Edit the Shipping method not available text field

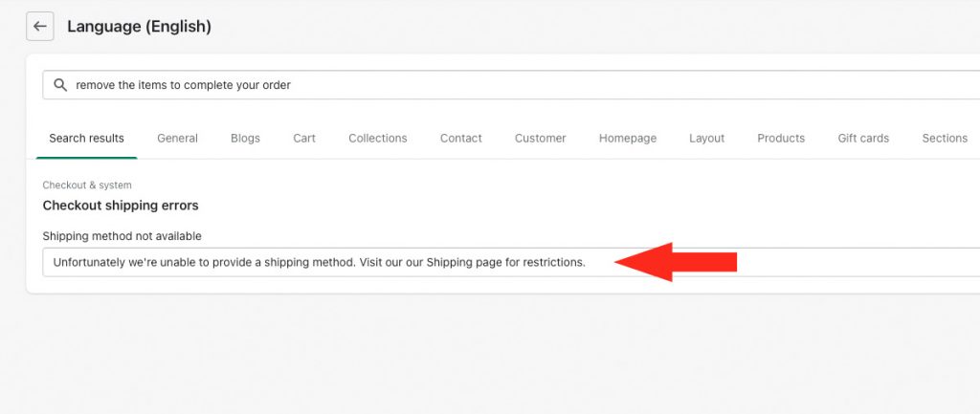click(511, 262)
